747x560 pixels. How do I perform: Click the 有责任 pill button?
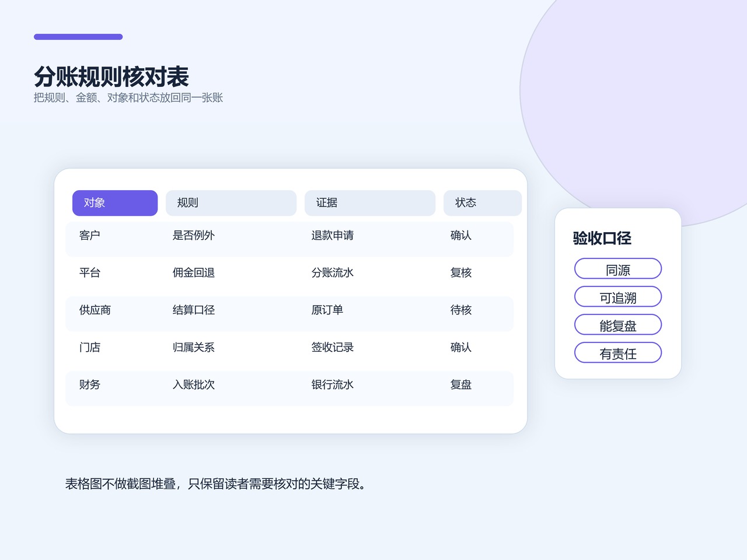tap(618, 353)
